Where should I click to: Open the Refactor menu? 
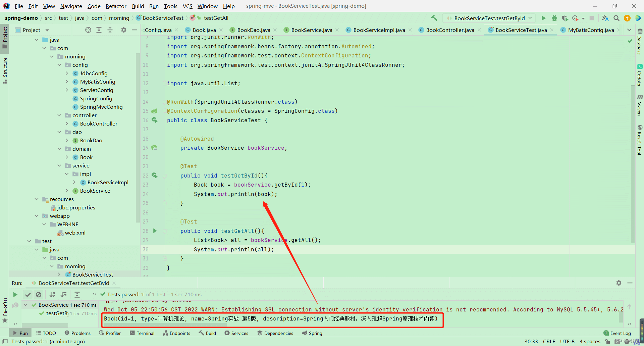[116, 6]
